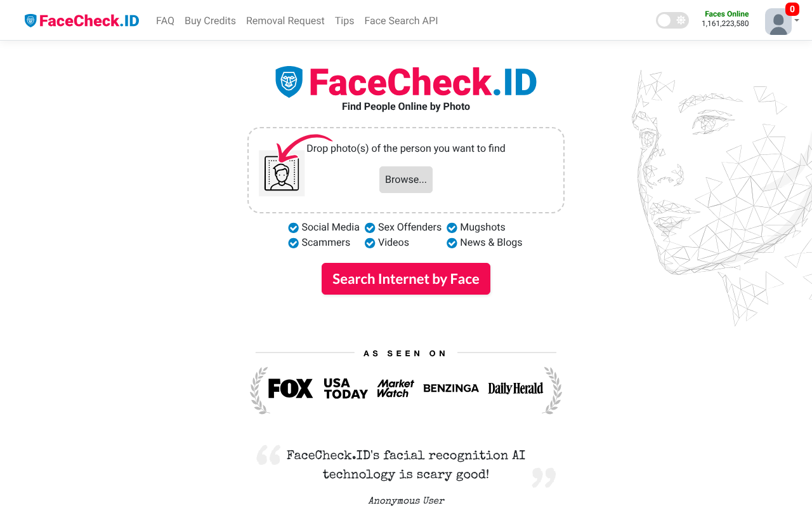Click the FaceCheck.ID shield logo in navbar
The image size is (812, 508).
[30, 21]
